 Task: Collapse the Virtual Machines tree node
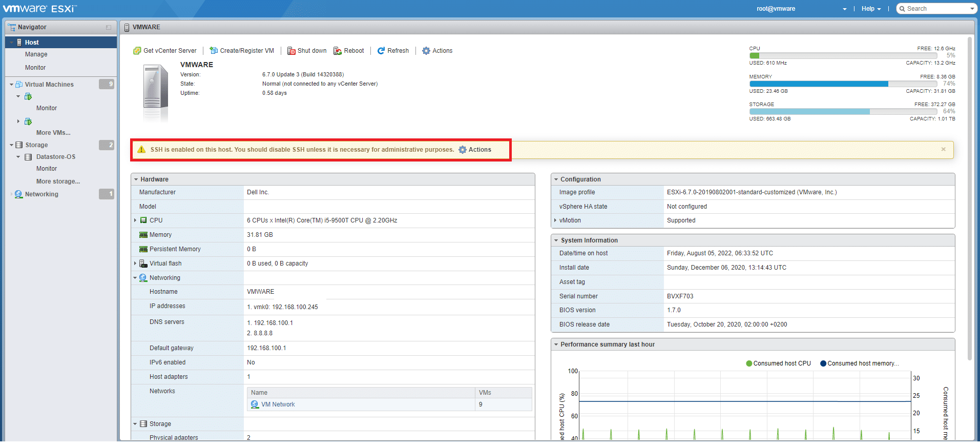pyautogui.click(x=11, y=85)
